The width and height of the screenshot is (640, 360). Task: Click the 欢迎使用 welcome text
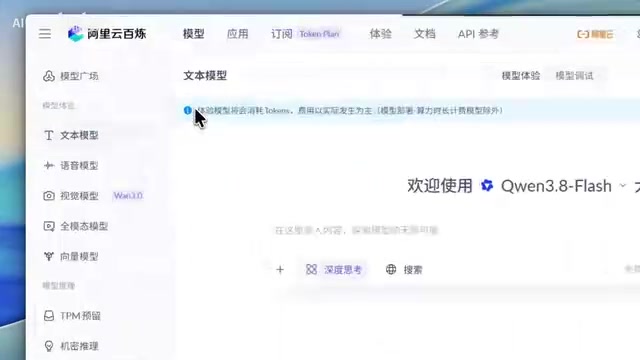pos(440,186)
